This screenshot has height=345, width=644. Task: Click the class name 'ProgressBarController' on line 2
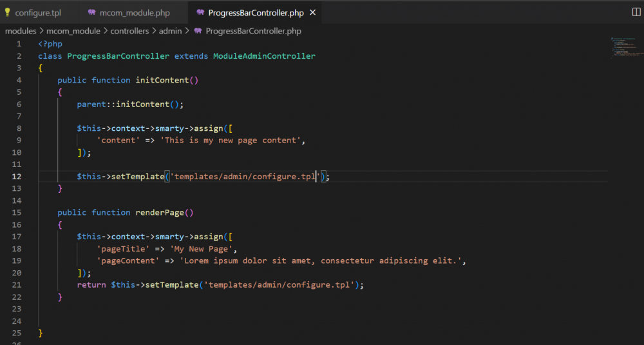pos(118,56)
